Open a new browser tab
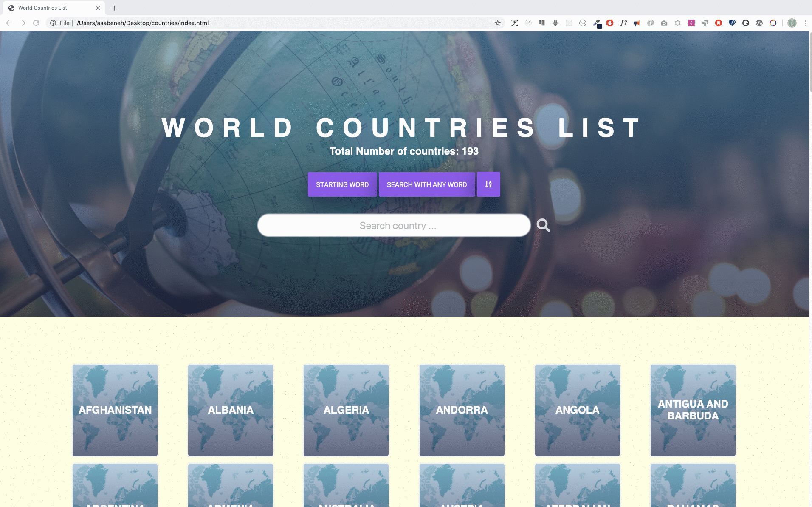Image resolution: width=812 pixels, height=507 pixels. pos(114,8)
